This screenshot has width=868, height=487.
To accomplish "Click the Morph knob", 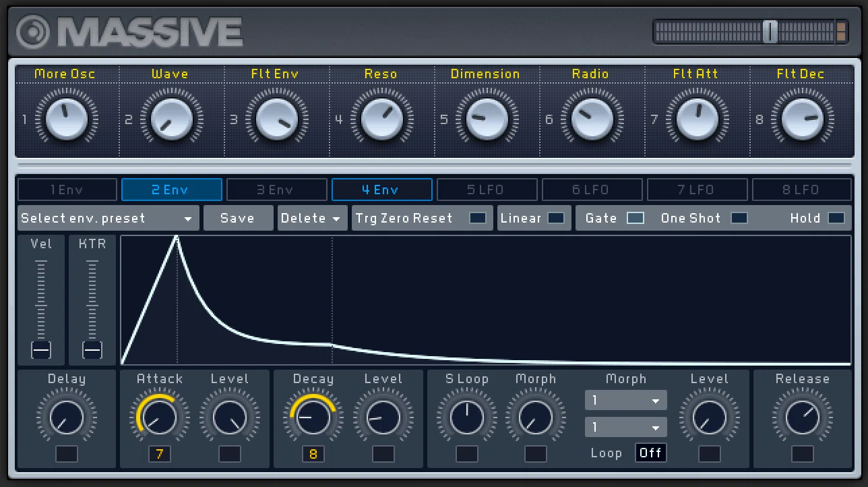I will 536,418.
